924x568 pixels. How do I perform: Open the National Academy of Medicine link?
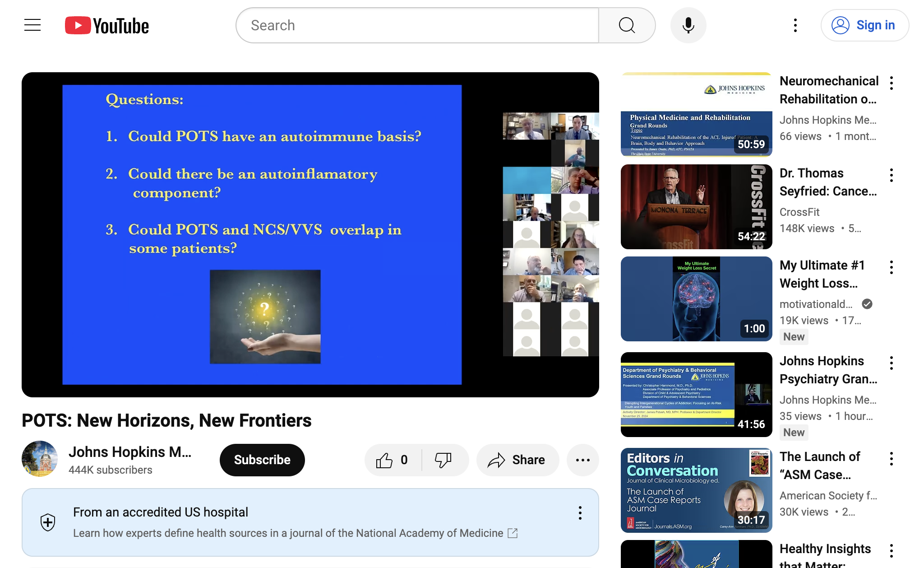pos(295,533)
